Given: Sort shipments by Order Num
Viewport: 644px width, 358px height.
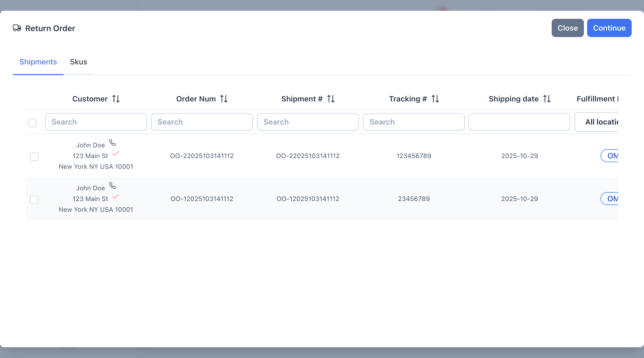Looking at the screenshot, I should point(224,99).
